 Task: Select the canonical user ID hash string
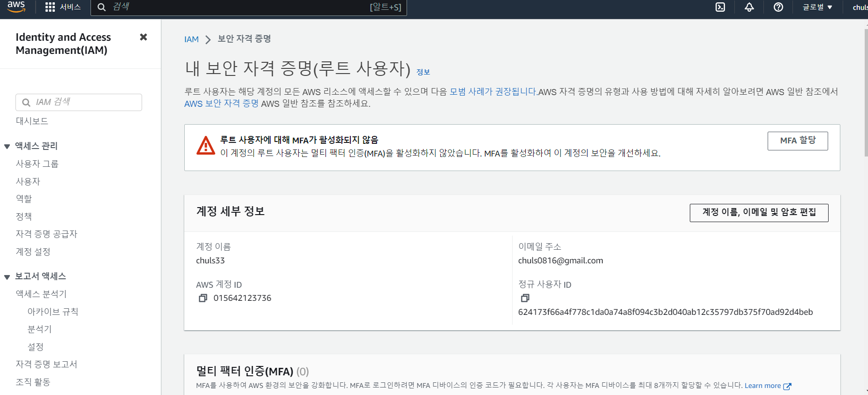coord(665,312)
